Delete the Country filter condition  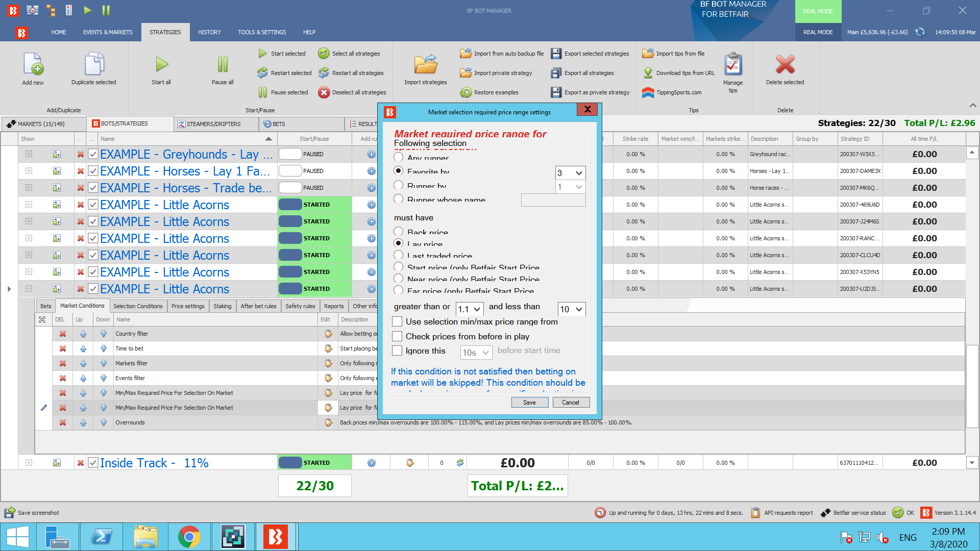[x=63, y=334]
